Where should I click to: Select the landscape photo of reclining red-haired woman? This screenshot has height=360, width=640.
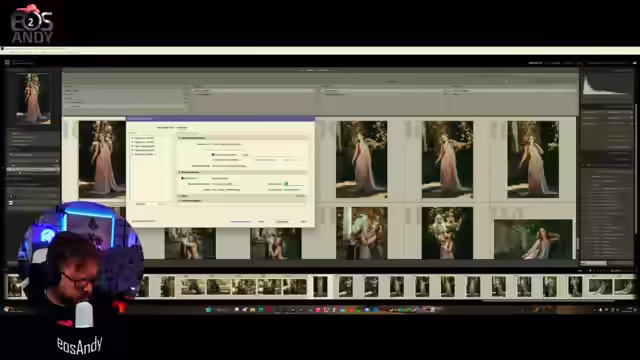pos(533,240)
